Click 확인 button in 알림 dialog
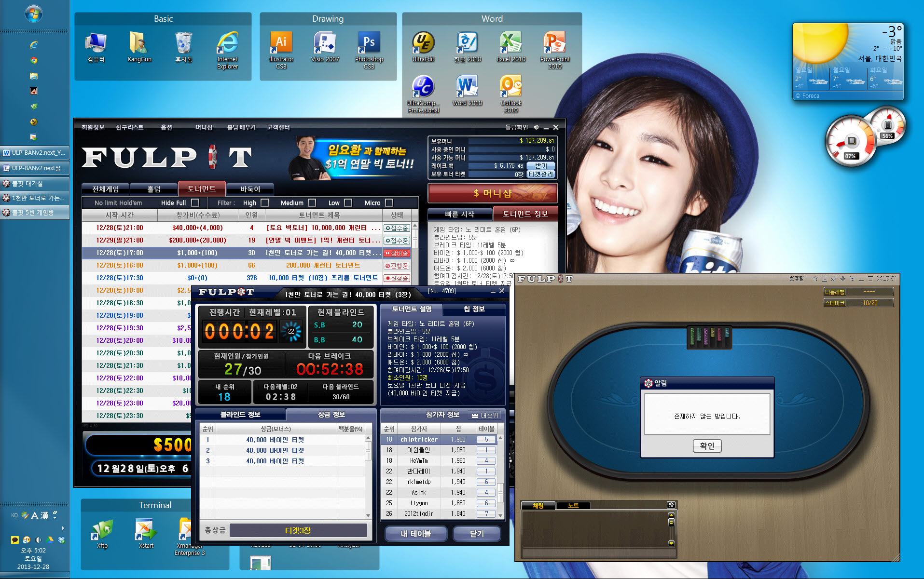 pyautogui.click(x=707, y=446)
